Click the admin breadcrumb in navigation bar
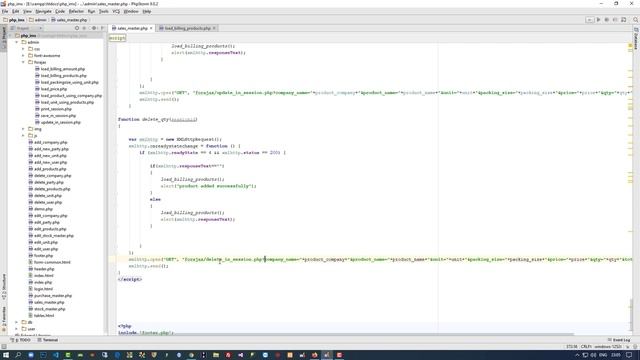 [x=38, y=20]
